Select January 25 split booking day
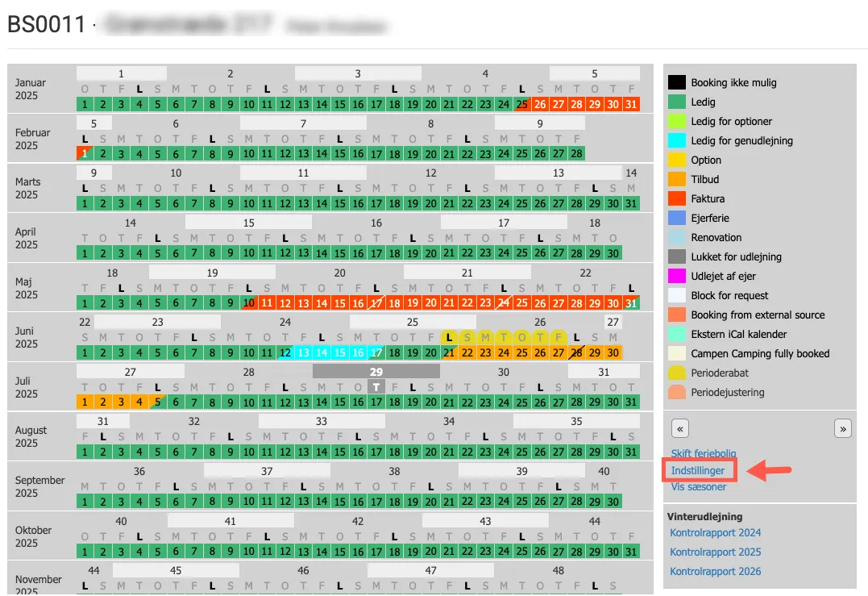Image resolution: width=868 pixels, height=596 pixels. coord(522,104)
